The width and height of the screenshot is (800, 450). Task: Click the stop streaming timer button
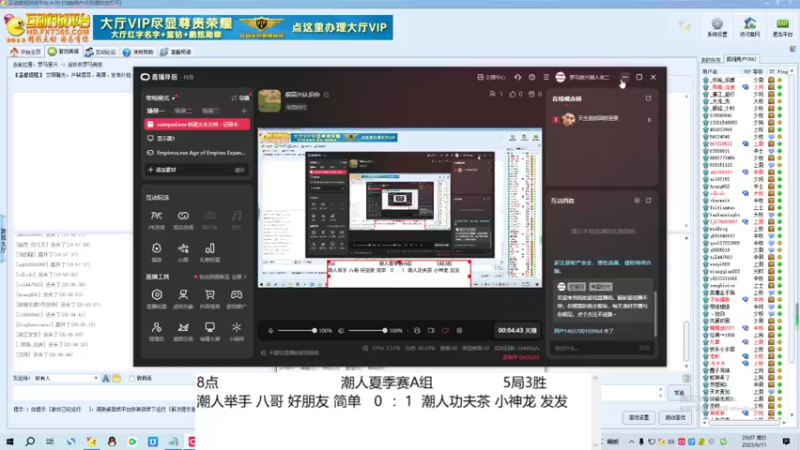[517, 331]
